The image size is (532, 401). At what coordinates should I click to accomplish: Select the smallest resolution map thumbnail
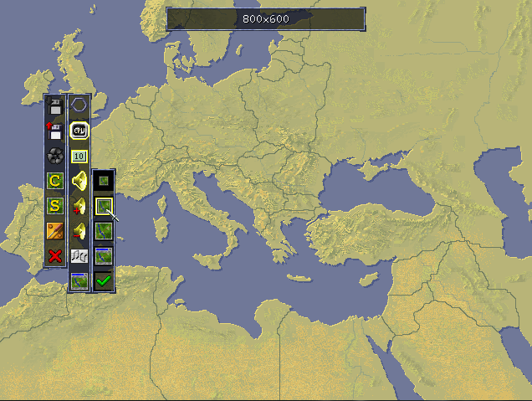point(104,181)
